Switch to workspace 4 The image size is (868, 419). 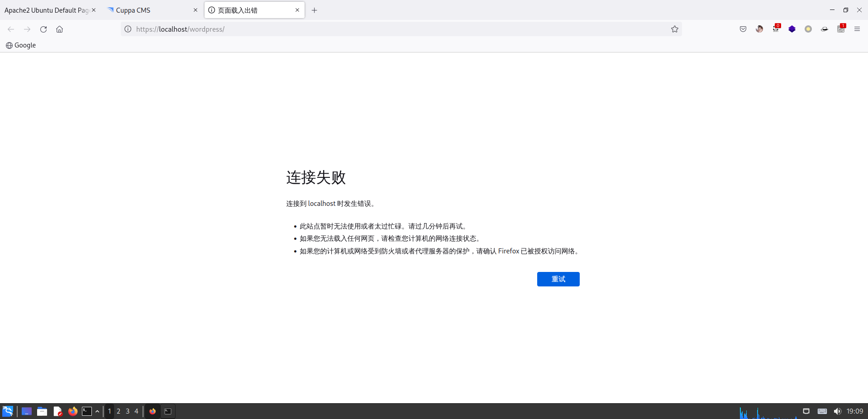(136, 411)
